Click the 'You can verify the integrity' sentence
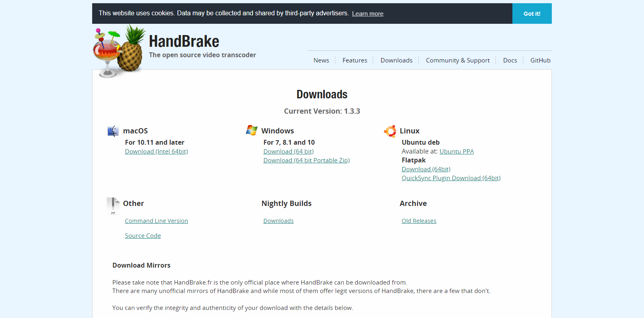This screenshot has height=318, width=644. (233, 308)
